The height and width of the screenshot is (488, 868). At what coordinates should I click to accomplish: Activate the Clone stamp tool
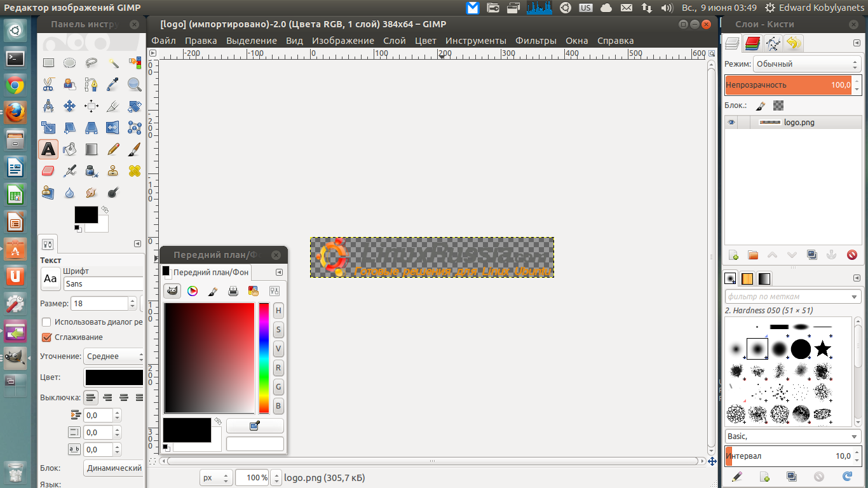pyautogui.click(x=113, y=171)
